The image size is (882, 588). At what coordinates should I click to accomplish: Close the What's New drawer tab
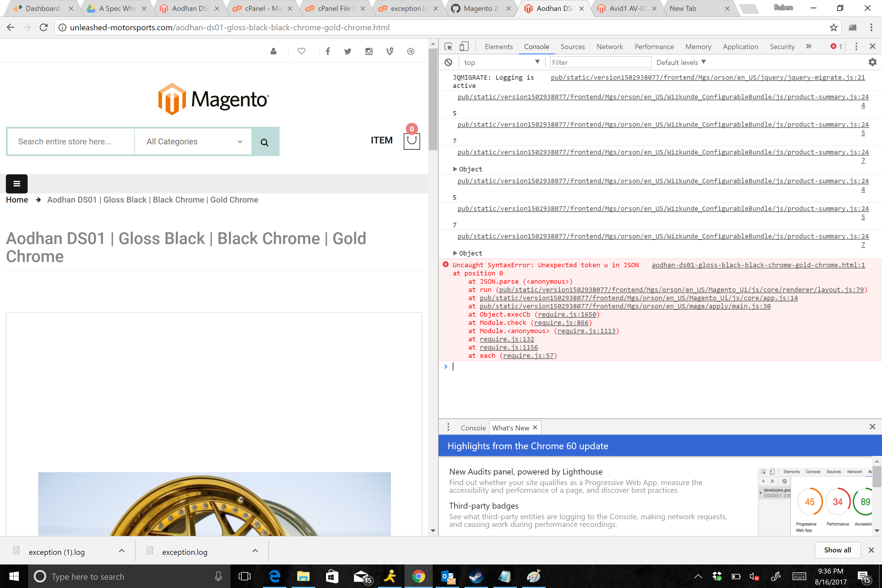[535, 427]
